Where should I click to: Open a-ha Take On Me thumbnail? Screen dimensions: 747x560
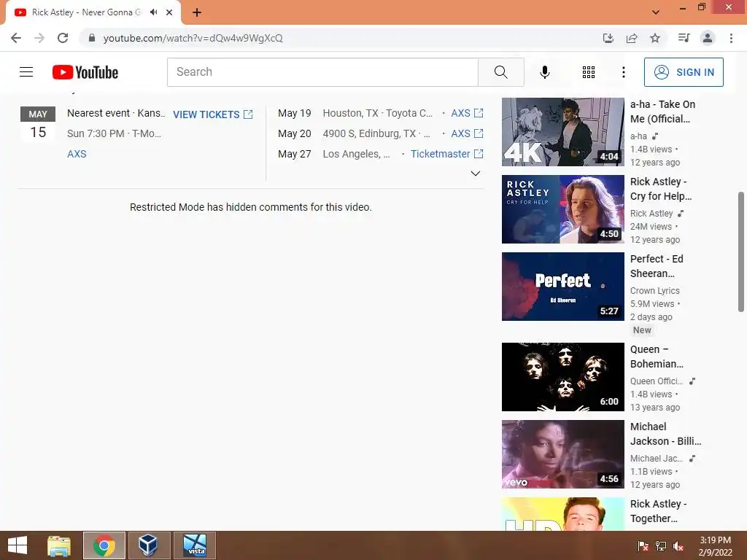[562, 132]
